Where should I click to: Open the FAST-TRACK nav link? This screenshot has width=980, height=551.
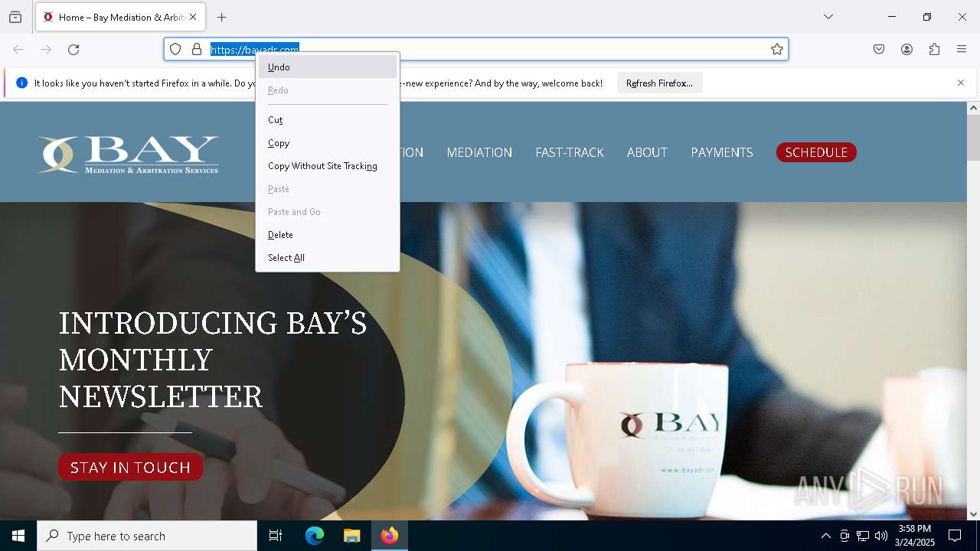tap(570, 152)
